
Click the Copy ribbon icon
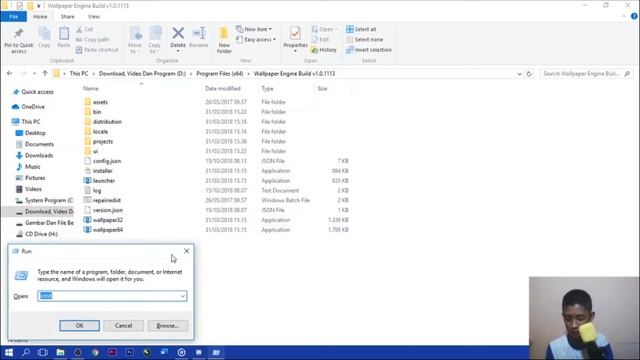pyautogui.click(x=44, y=33)
